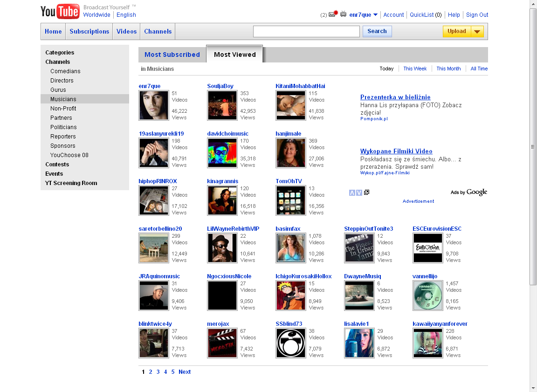Open the Account link
537x392 pixels.
click(393, 15)
